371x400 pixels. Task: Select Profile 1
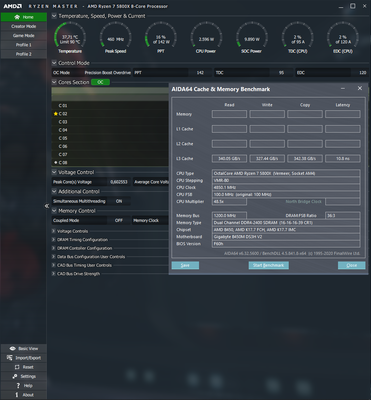24,45
